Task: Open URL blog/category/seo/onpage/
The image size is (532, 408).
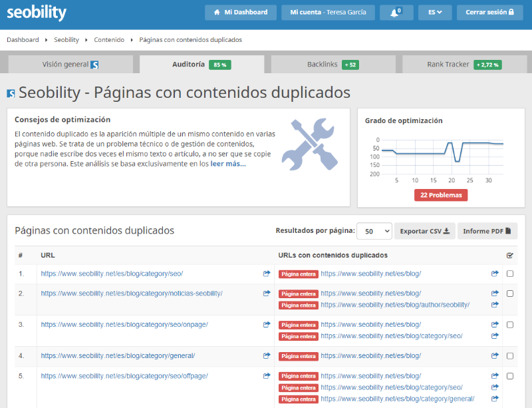Action: pos(124,324)
